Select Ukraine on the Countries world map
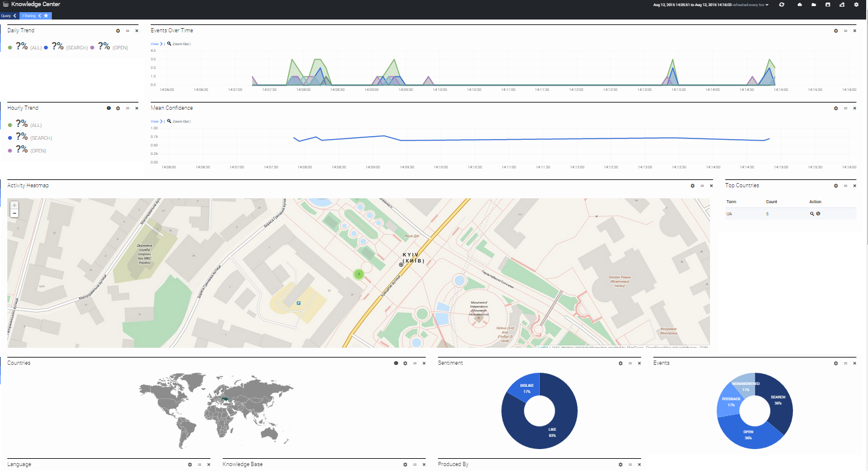 [x=227, y=398]
